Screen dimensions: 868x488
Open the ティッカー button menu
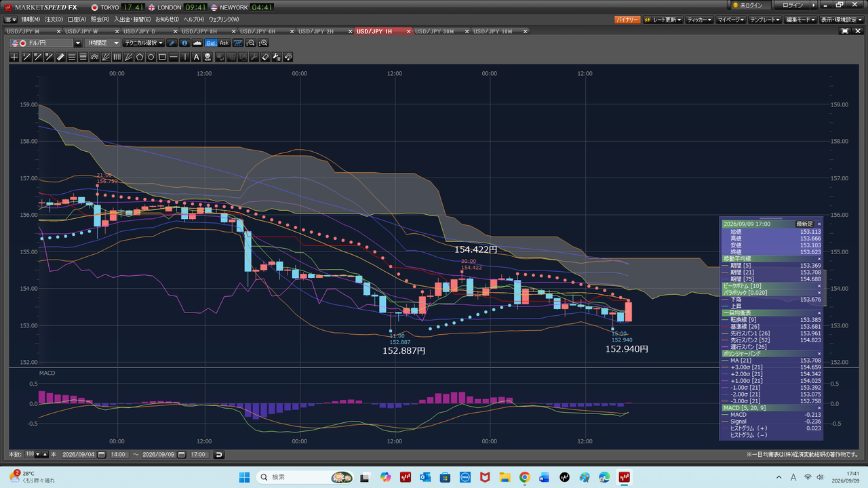tap(700, 20)
